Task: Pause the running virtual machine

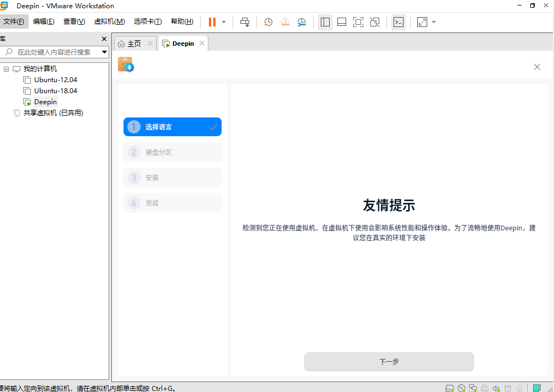Action: click(212, 22)
